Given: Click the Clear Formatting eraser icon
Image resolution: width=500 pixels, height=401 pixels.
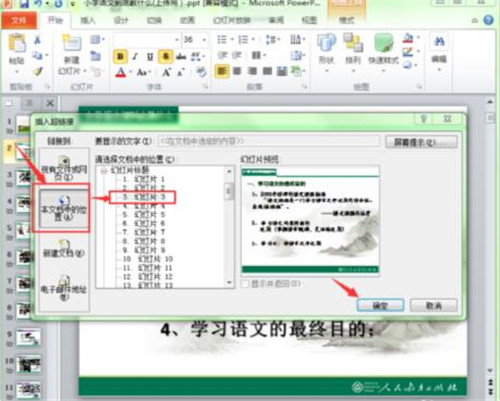Looking at the screenshot, I should pyautogui.click(x=201, y=72).
